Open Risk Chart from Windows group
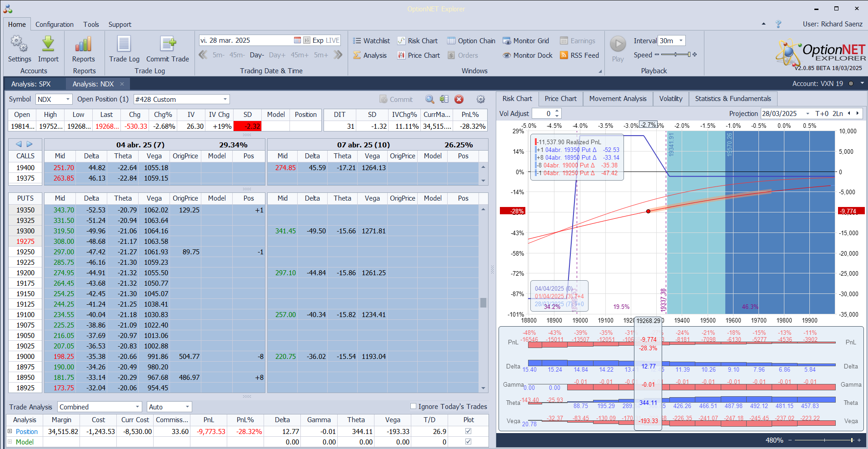This screenshot has width=868, height=449. pyautogui.click(x=418, y=41)
